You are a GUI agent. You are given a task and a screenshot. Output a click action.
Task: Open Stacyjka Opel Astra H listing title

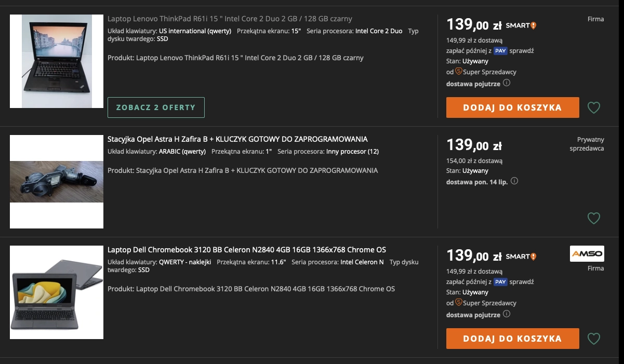[x=237, y=139]
